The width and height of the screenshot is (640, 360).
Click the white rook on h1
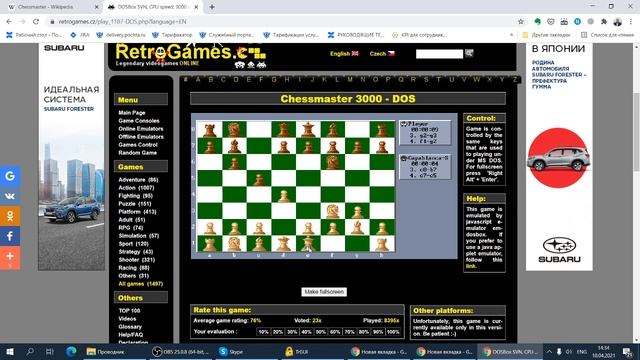pyautogui.click(x=382, y=244)
